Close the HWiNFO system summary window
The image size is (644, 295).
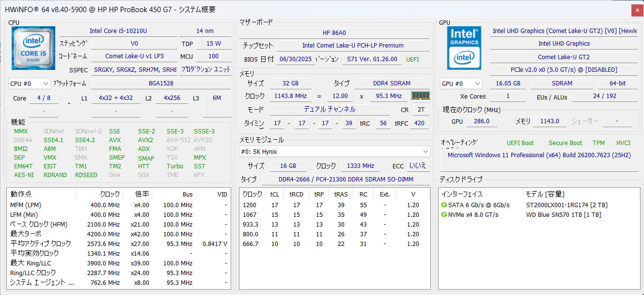tap(637, 10)
